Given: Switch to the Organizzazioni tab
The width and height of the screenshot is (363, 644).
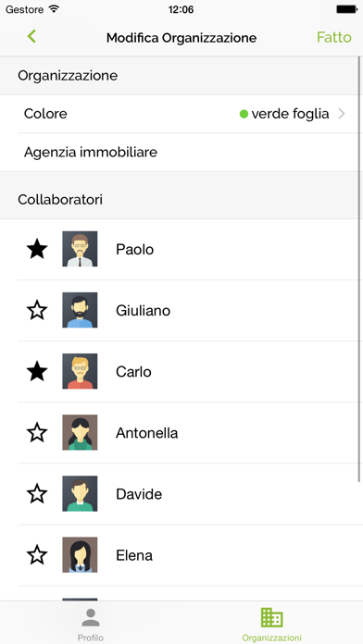Looking at the screenshot, I should (x=271, y=624).
